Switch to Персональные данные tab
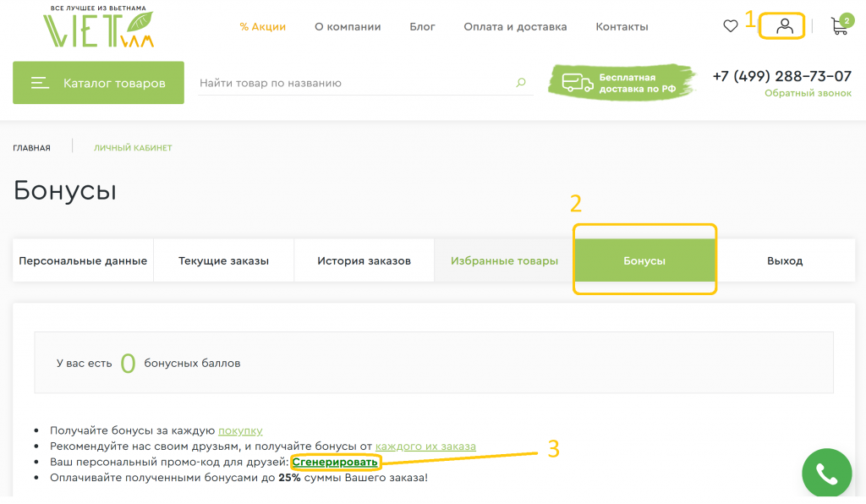The width and height of the screenshot is (866, 504). (x=83, y=260)
